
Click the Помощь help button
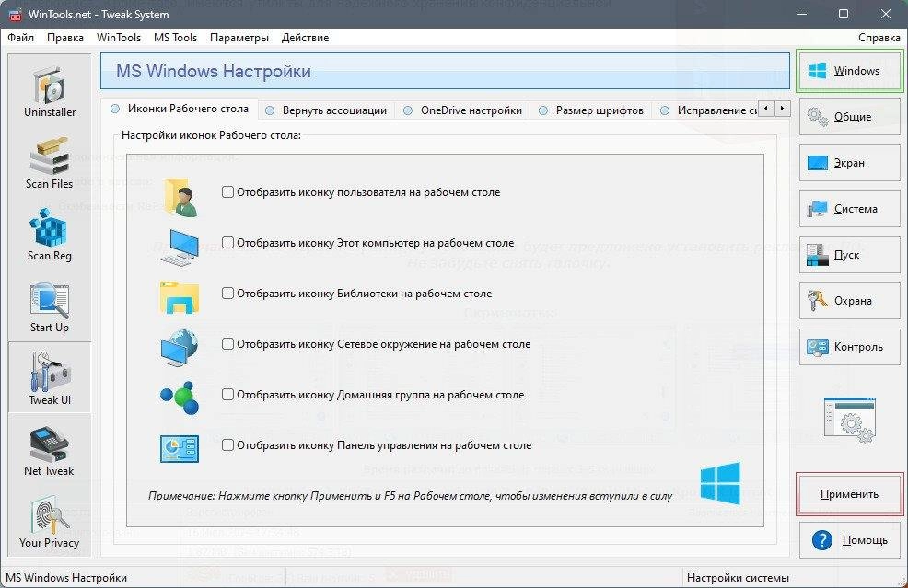click(x=849, y=540)
